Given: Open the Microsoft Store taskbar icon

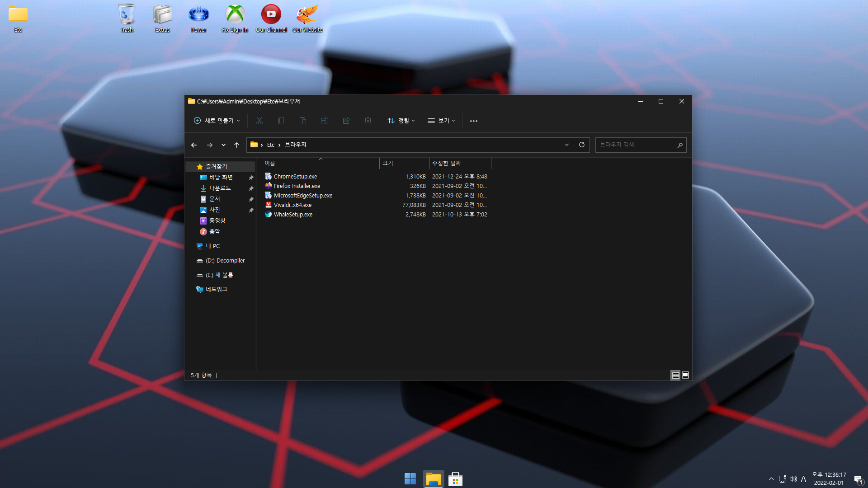Looking at the screenshot, I should click(x=455, y=479).
